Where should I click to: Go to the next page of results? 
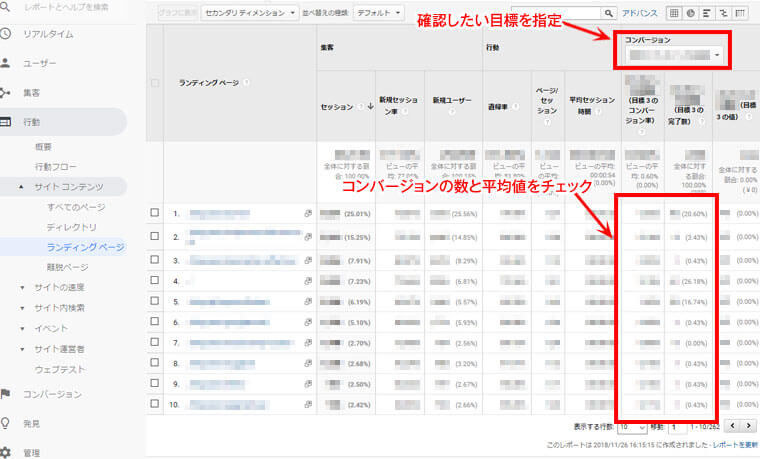click(749, 426)
